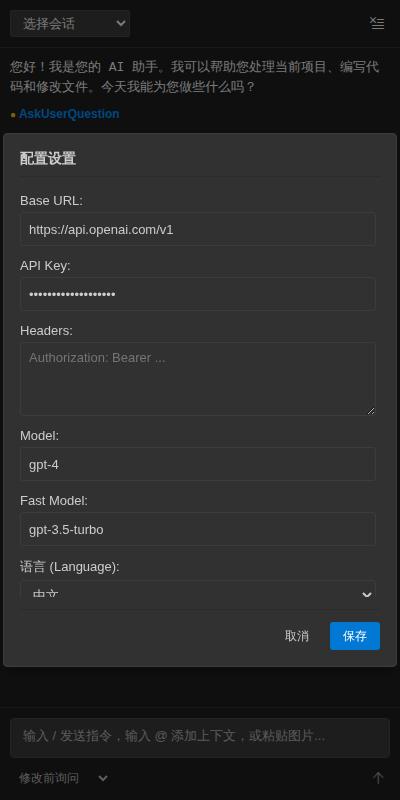The width and height of the screenshot is (400, 800).
Task: Focus the Base URL input field
Action: 198,229
